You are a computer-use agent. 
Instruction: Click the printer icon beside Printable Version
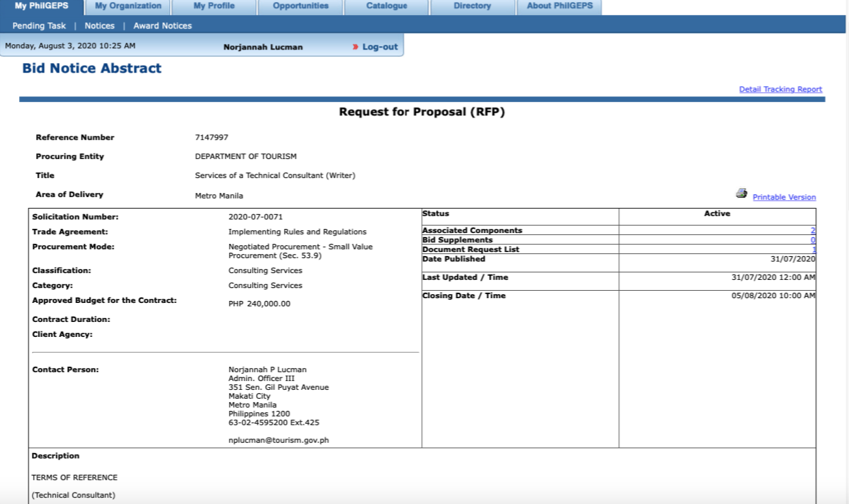tap(742, 194)
